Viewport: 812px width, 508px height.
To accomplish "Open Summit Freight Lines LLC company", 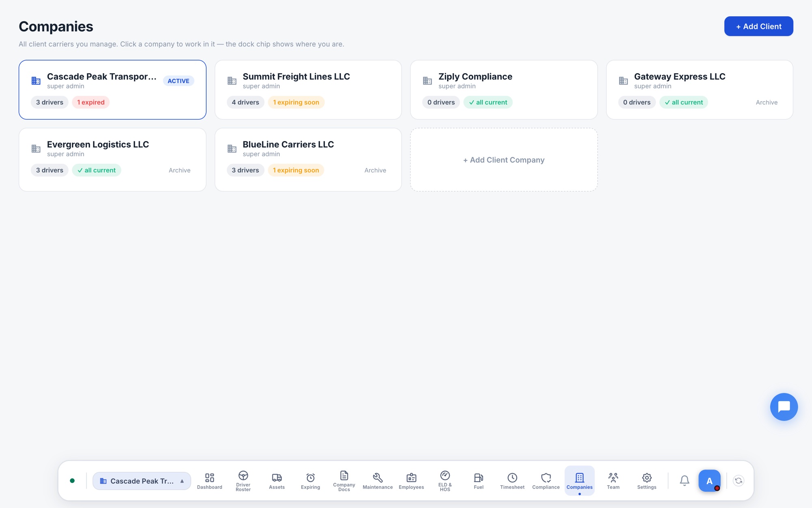I will pos(296,76).
